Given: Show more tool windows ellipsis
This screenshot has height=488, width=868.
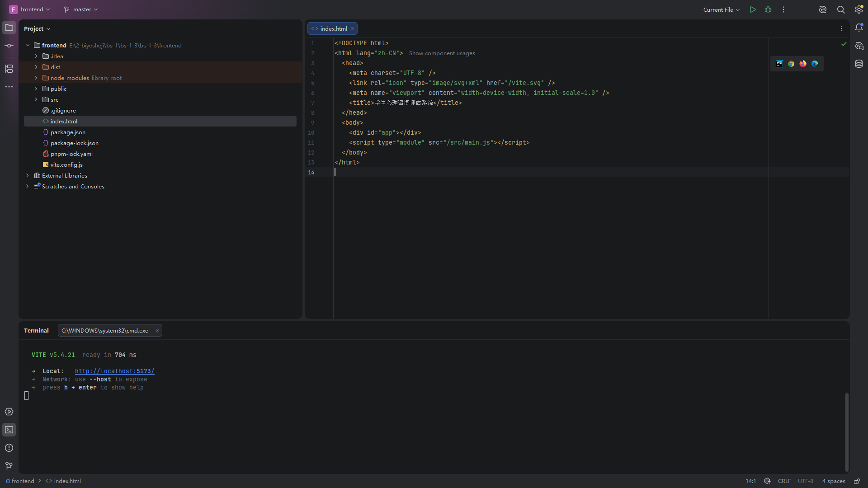Looking at the screenshot, I should (x=9, y=87).
